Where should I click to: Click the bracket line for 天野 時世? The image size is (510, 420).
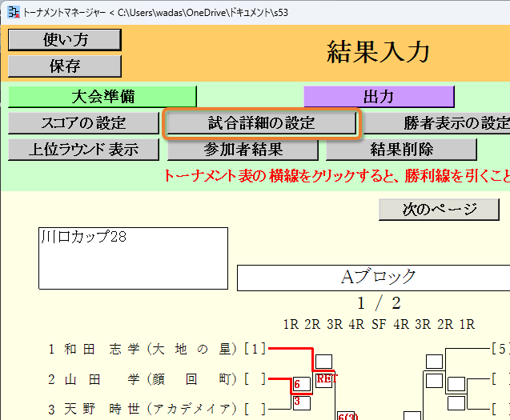tap(279, 409)
